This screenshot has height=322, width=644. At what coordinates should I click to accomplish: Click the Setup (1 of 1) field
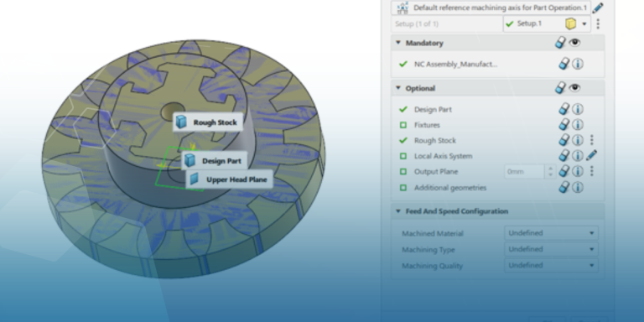pos(447,23)
